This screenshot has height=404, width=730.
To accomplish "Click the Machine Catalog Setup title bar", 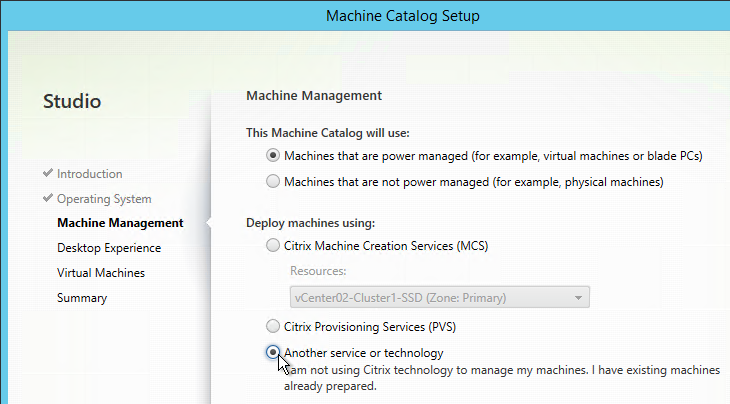I will pyautogui.click(x=402, y=16).
